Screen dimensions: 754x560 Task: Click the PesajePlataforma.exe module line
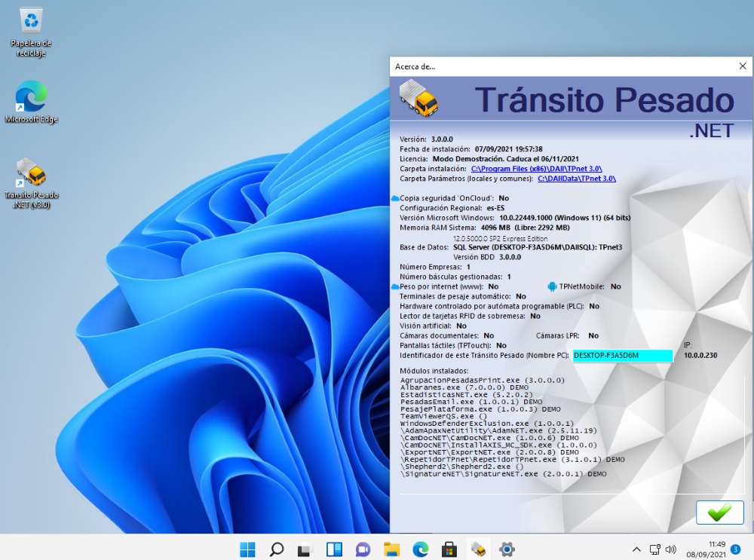[480, 409]
